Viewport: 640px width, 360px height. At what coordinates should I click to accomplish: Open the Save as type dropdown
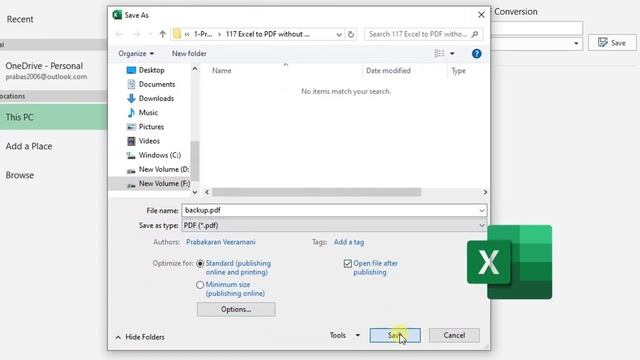(x=334, y=225)
